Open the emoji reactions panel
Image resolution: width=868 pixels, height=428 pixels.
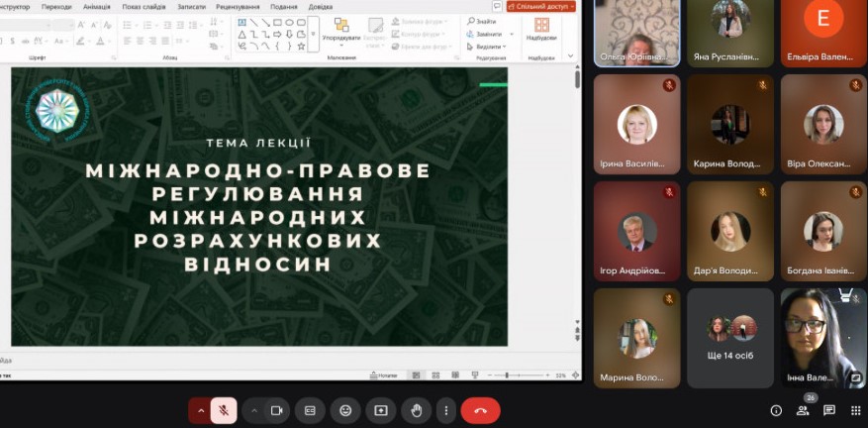[x=345, y=410]
